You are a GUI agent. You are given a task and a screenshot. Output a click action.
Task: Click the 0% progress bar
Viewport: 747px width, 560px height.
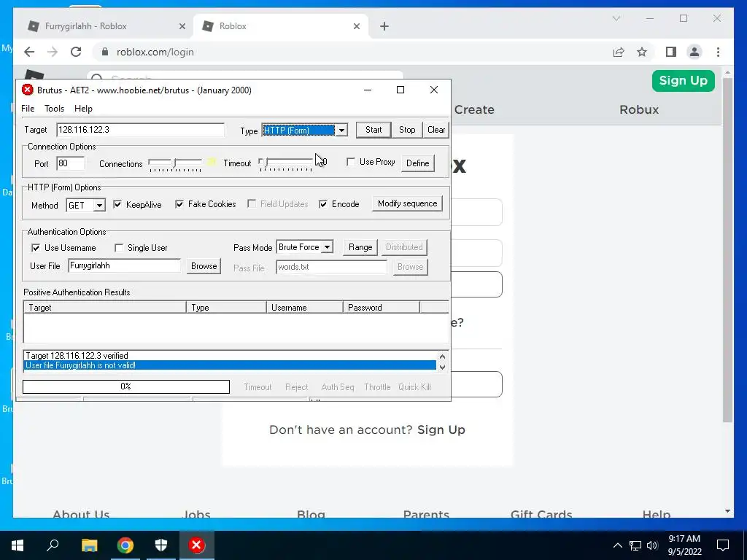125,386
